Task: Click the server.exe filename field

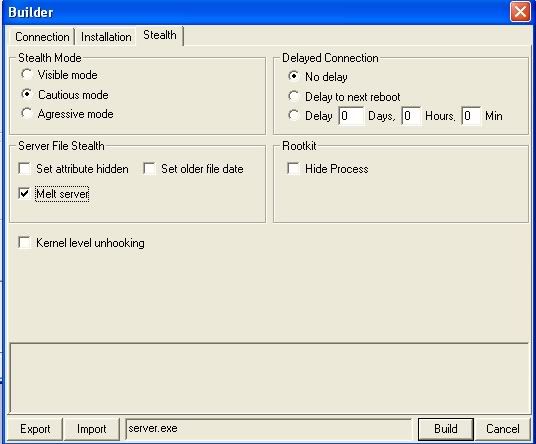Action: pos(268,429)
